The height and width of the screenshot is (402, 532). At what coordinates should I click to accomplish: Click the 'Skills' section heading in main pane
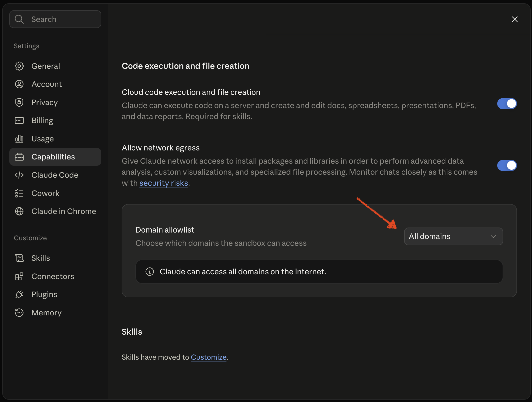click(x=132, y=332)
